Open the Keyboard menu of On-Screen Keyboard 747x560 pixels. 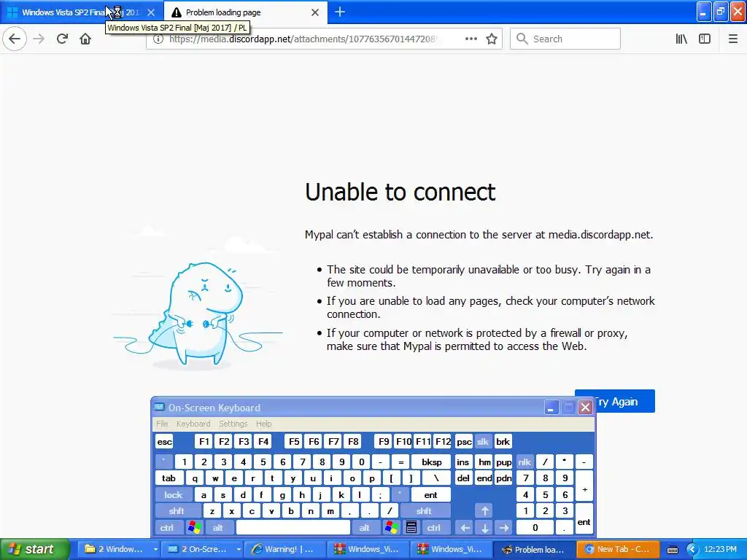193,424
